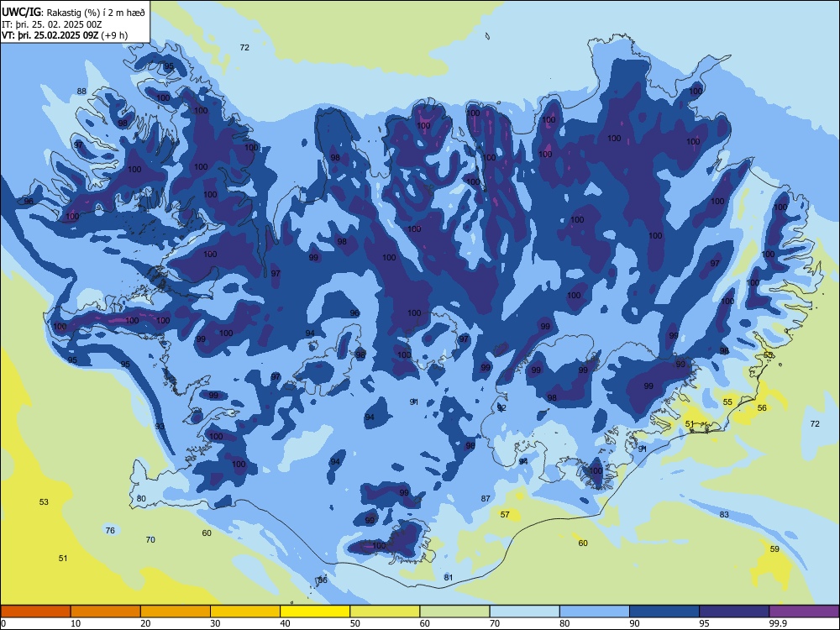Click the dark orange 0–10 legend swatch

tap(35, 612)
